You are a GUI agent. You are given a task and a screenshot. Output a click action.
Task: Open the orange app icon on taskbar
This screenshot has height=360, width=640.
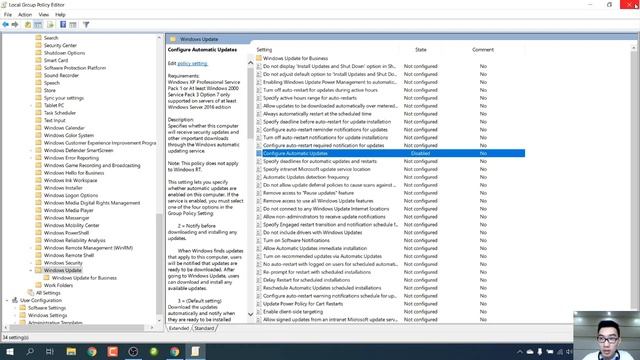click(113, 351)
